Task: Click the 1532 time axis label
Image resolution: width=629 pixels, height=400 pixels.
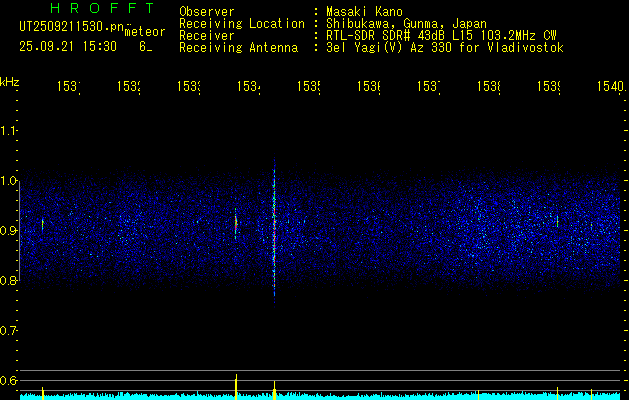Action: point(129,86)
